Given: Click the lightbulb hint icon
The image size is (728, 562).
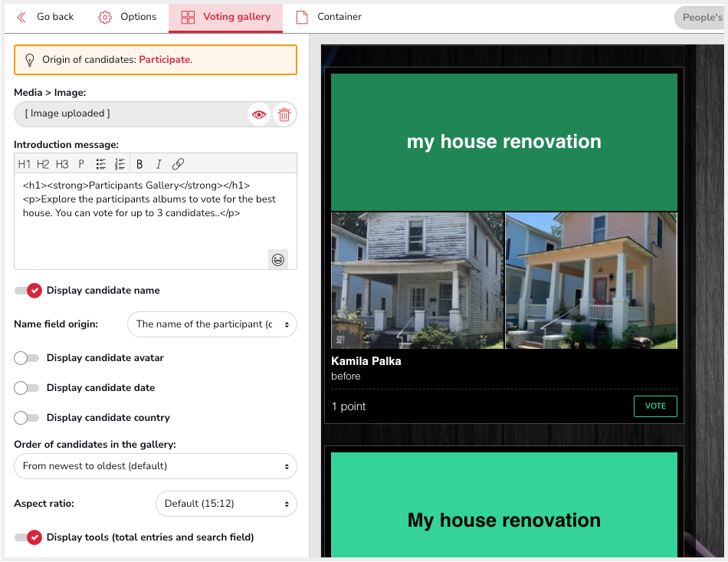Looking at the screenshot, I should tap(30, 60).
